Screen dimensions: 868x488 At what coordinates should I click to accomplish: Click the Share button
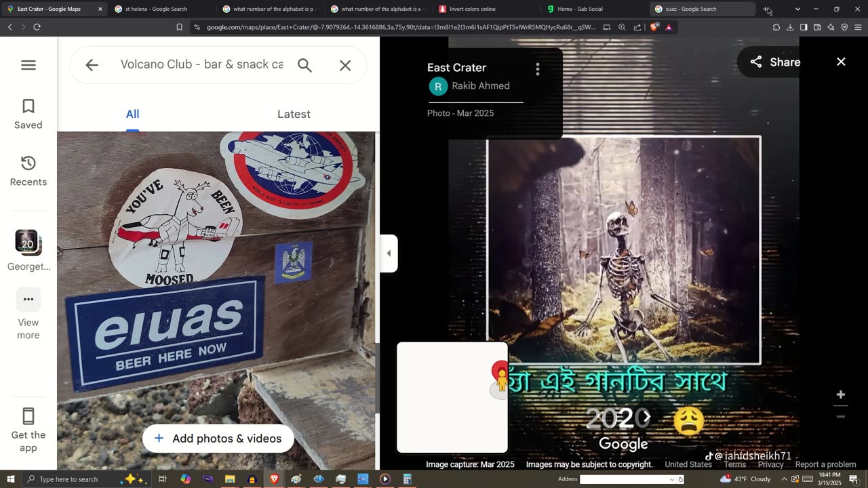pyautogui.click(x=774, y=62)
